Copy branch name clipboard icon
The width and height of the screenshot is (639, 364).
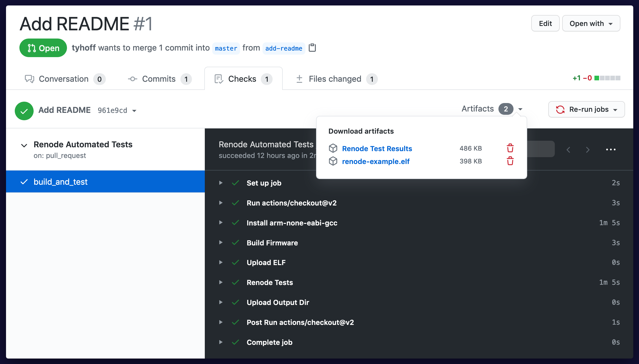[x=312, y=48]
